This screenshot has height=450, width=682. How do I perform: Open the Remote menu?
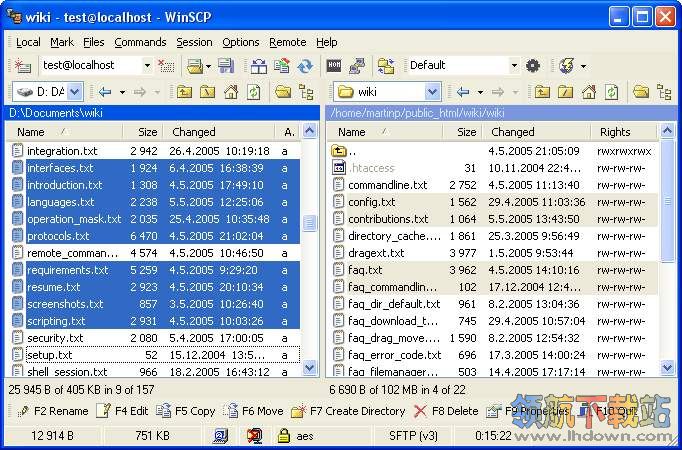point(288,42)
